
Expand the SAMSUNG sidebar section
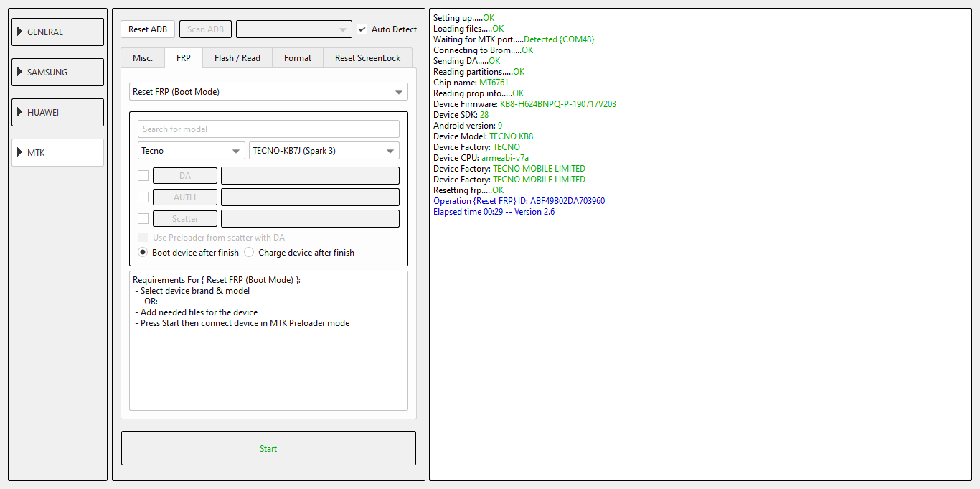57,73
